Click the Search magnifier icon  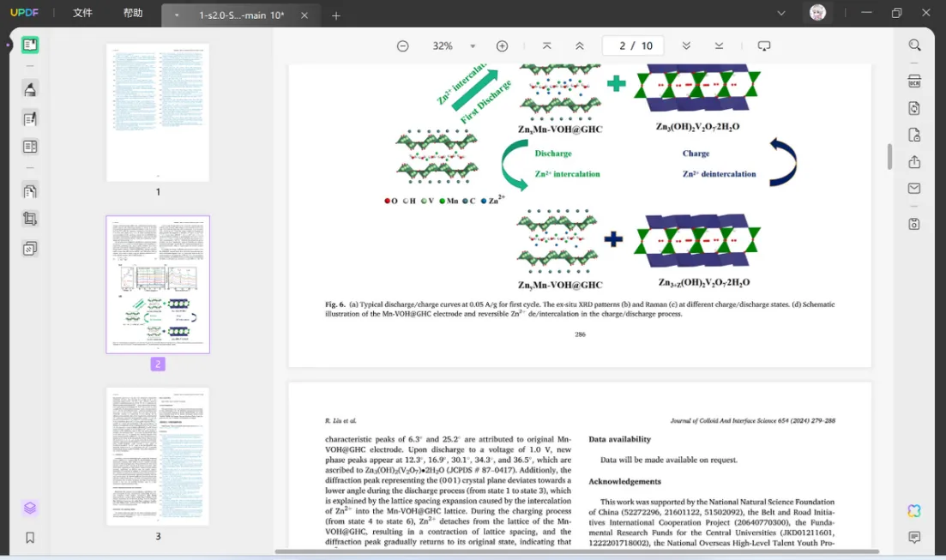click(x=914, y=45)
